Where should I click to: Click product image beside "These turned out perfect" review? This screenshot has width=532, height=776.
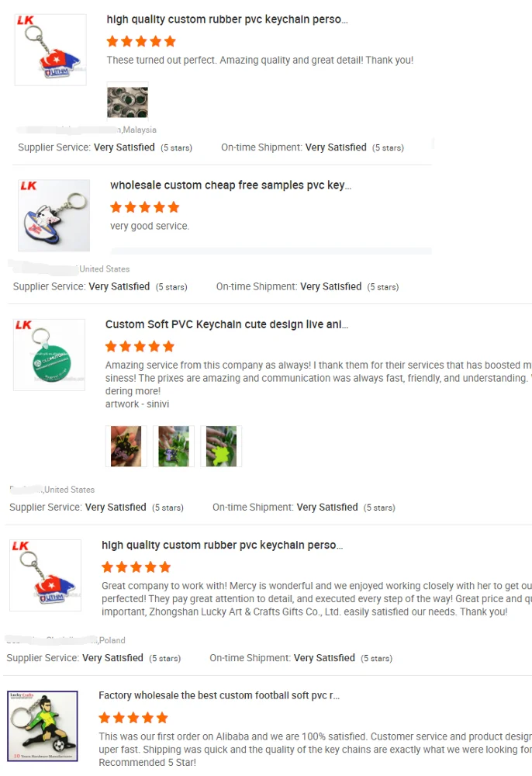click(x=50, y=50)
